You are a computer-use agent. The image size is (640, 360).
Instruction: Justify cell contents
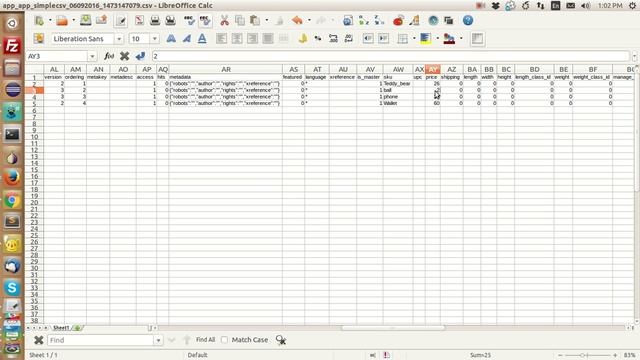pos(268,39)
